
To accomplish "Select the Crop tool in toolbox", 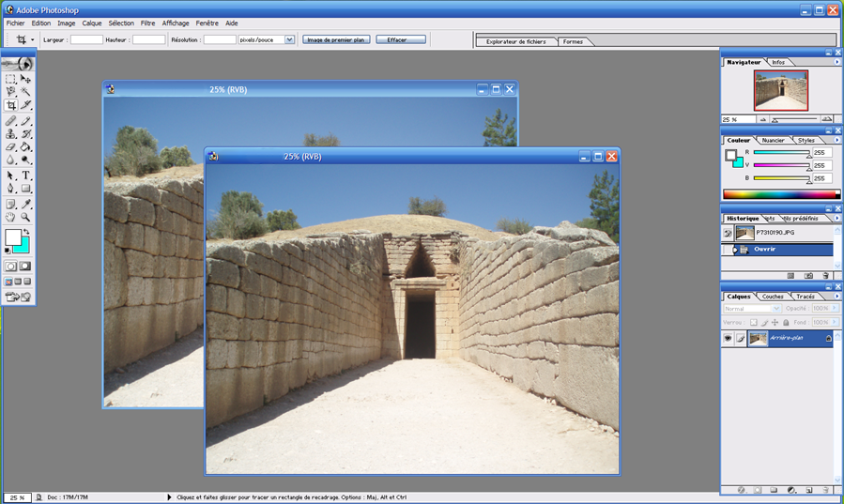I will [x=11, y=105].
